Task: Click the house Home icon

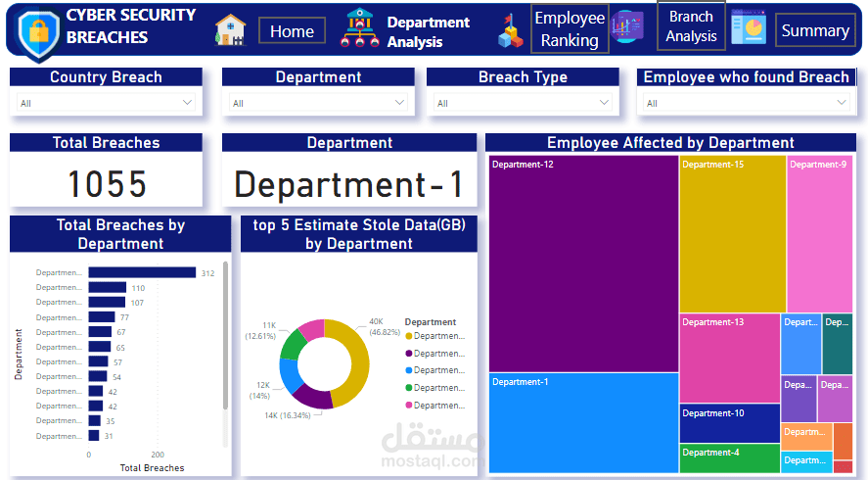Action: coord(230,30)
